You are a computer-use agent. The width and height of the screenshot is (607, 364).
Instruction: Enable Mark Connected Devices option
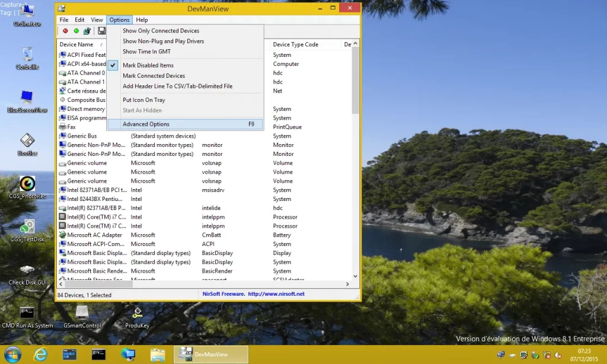185,75
